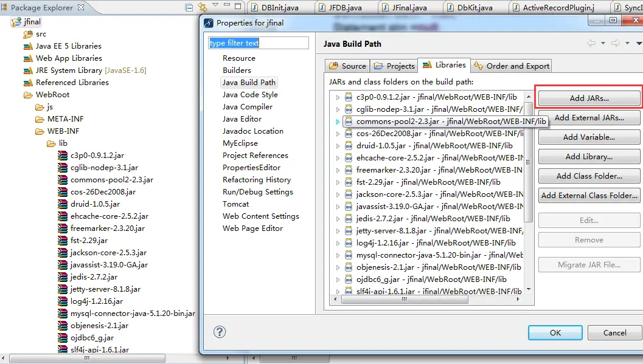
Task: Click the WEB-INF folder icon
Action: [x=40, y=131]
